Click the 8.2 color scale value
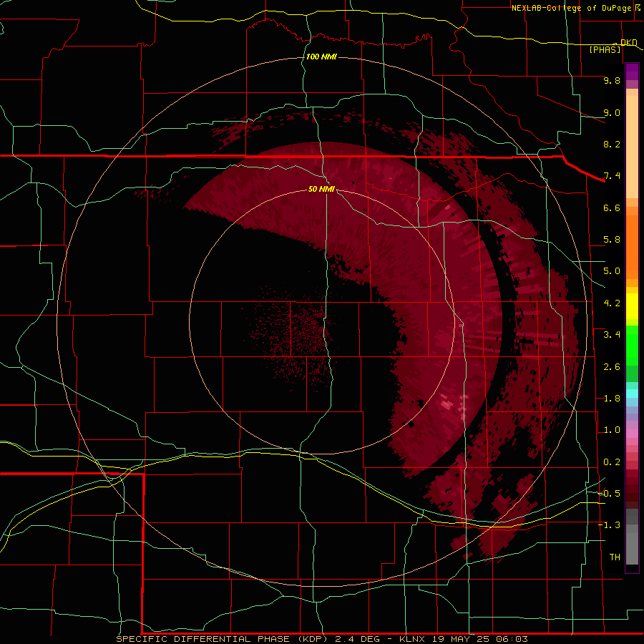644x644 pixels. coord(612,144)
